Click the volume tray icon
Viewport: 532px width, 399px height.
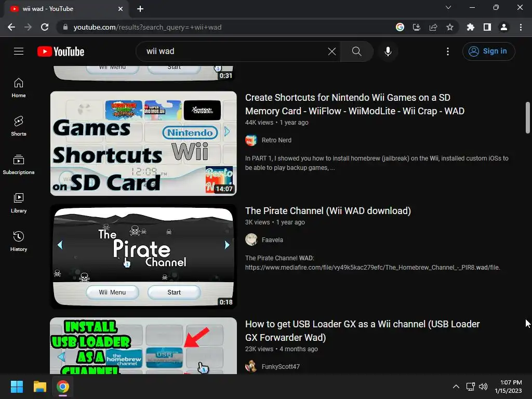(x=483, y=387)
